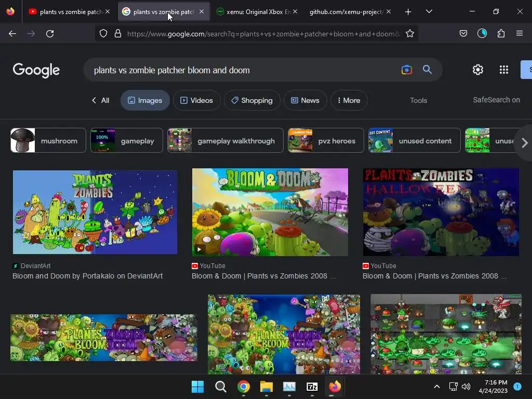Image resolution: width=532 pixels, height=399 pixels.
Task: Select the mushroom suggestion chip
Action: tap(48, 140)
